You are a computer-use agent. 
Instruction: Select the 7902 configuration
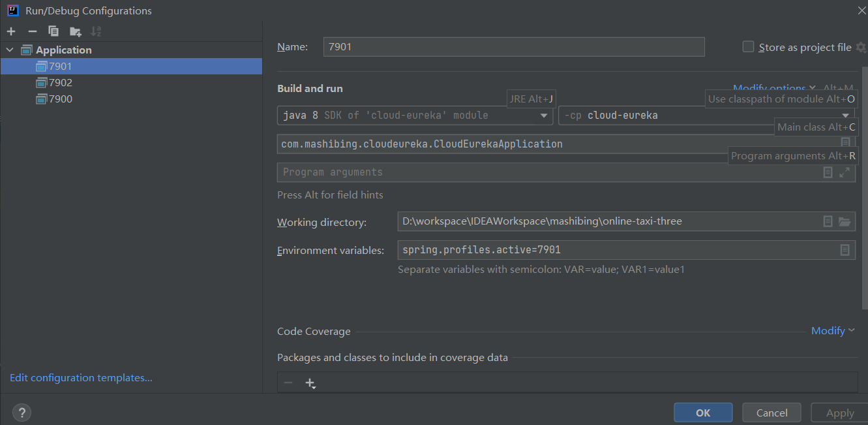coord(61,83)
